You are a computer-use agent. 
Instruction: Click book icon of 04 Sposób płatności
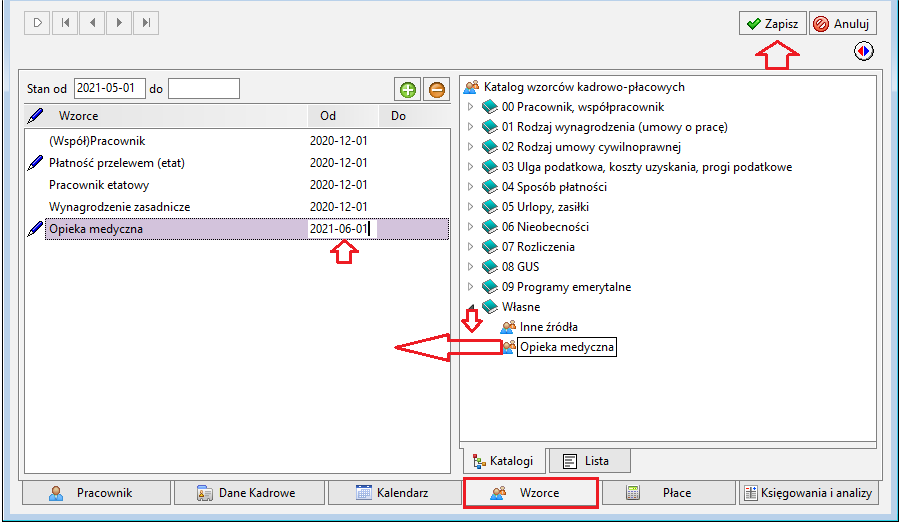click(490, 187)
